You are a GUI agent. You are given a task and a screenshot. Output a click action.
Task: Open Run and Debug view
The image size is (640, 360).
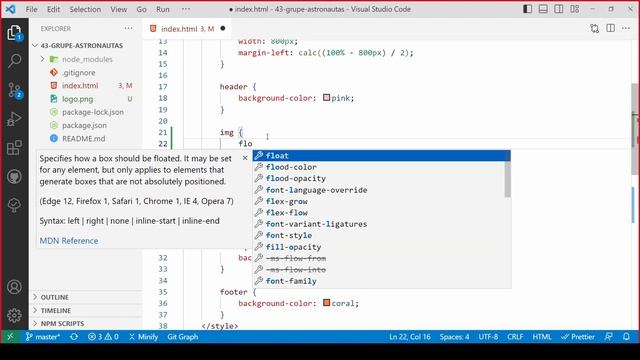click(14, 119)
